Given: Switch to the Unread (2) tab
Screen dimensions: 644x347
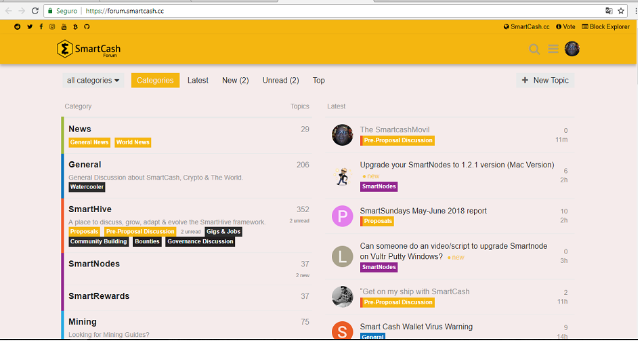Looking at the screenshot, I should 281,80.
